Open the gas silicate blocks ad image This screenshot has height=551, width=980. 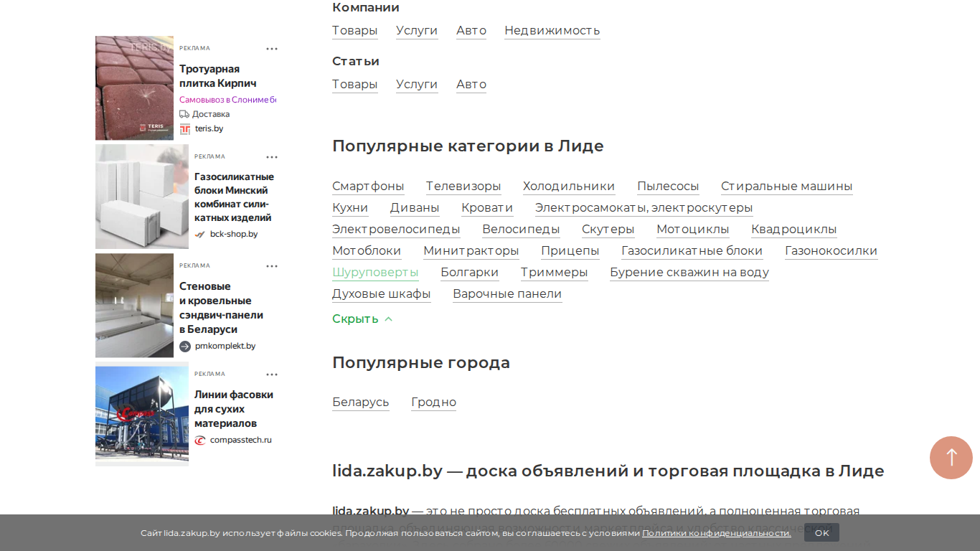pyautogui.click(x=142, y=197)
